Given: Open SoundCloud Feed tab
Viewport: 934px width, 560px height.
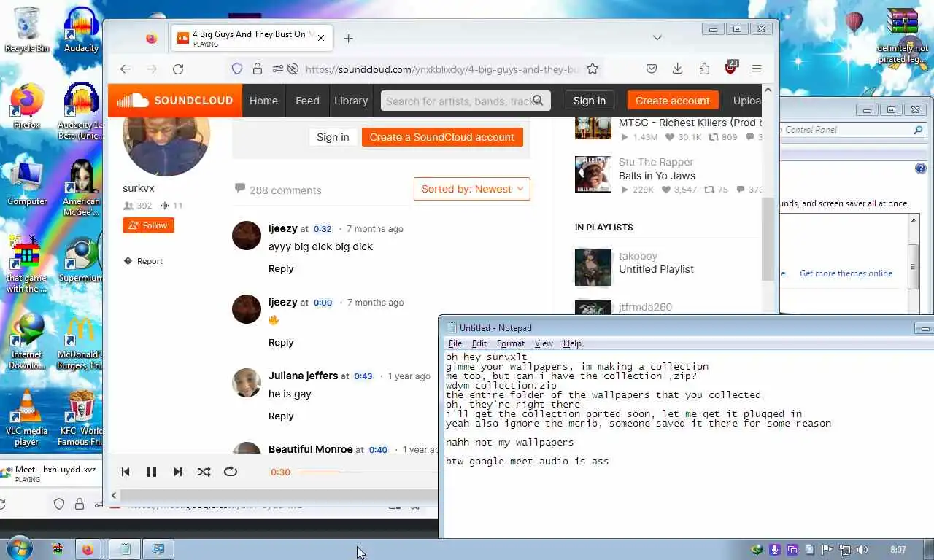Looking at the screenshot, I should [307, 101].
